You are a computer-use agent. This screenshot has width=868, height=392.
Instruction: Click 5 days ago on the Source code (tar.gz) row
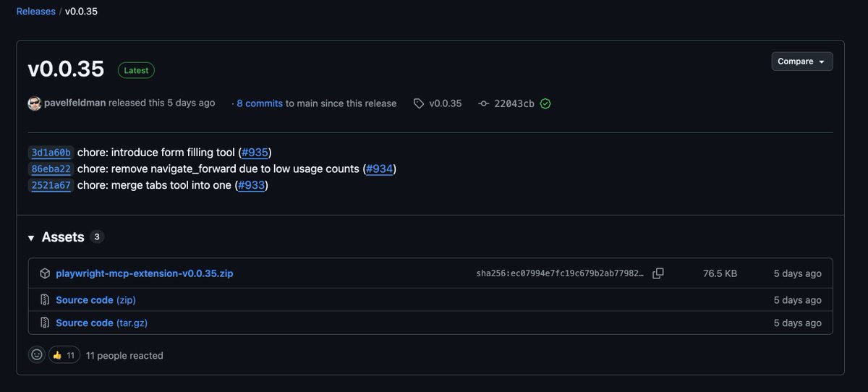pos(797,323)
